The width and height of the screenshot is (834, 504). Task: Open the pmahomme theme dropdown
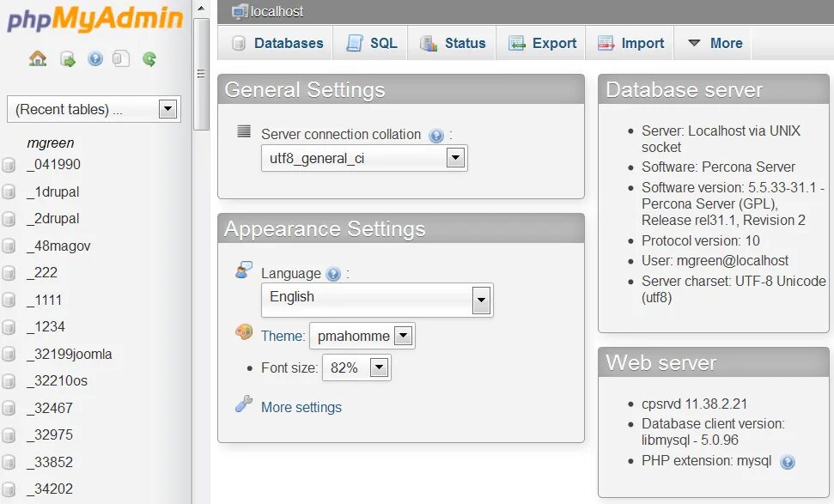pyautogui.click(x=403, y=336)
